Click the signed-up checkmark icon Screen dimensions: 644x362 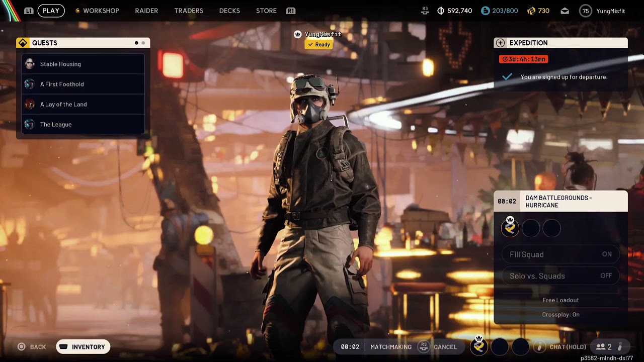click(x=507, y=76)
